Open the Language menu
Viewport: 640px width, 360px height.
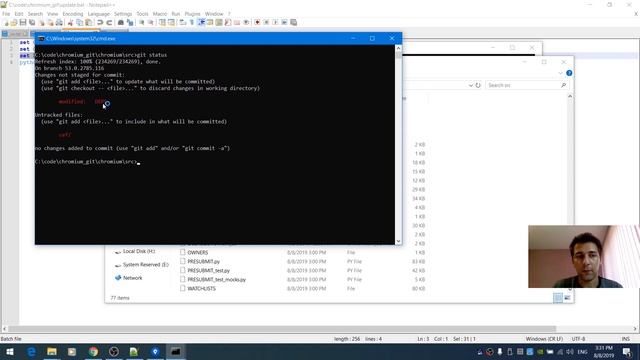pyautogui.click(x=98, y=14)
